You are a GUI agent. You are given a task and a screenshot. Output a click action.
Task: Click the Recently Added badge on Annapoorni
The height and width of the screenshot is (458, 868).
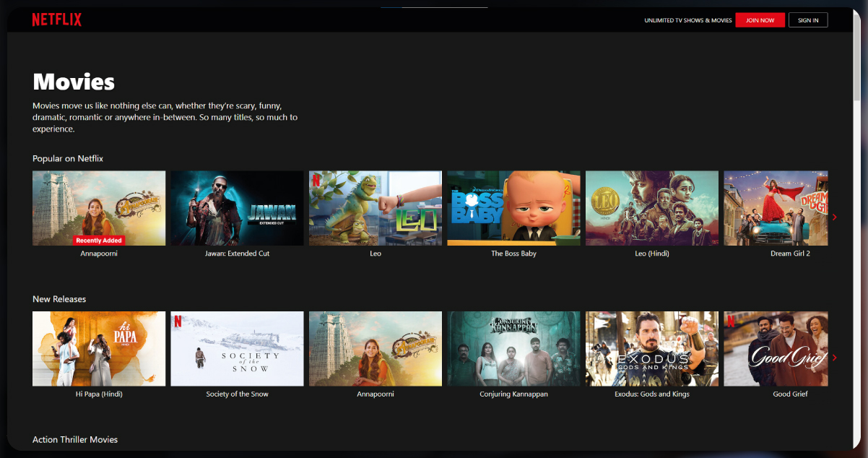[99, 240]
